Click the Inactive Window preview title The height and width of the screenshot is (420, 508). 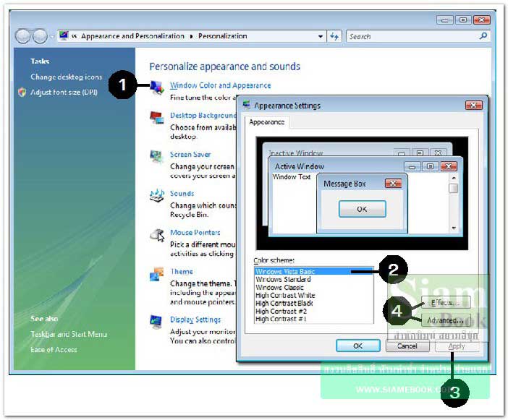pyautogui.click(x=296, y=153)
